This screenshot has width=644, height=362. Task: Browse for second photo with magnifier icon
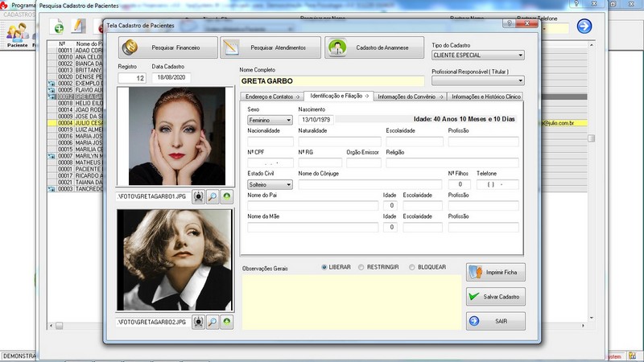(213, 323)
